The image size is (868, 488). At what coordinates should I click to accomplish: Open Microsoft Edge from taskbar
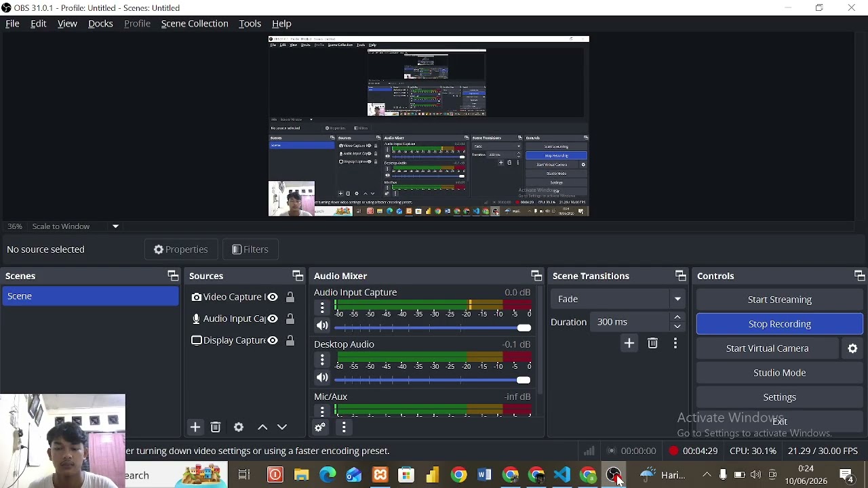pos(328,475)
